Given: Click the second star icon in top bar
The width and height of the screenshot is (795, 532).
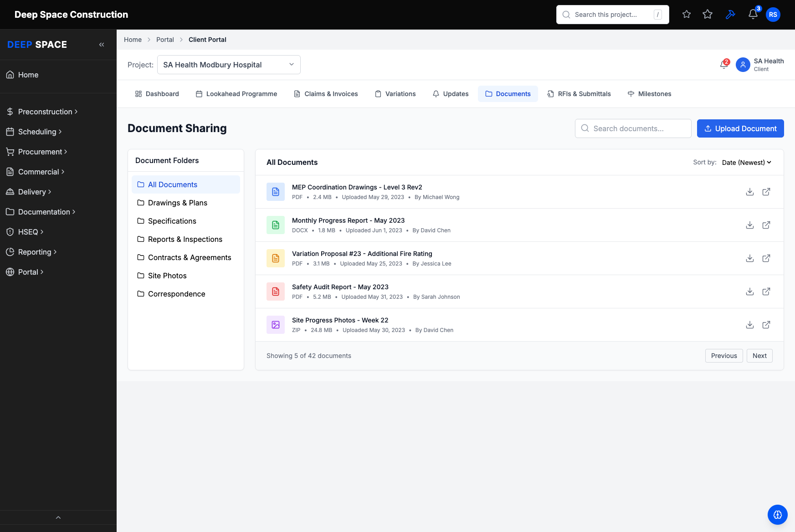Looking at the screenshot, I should [708, 15].
